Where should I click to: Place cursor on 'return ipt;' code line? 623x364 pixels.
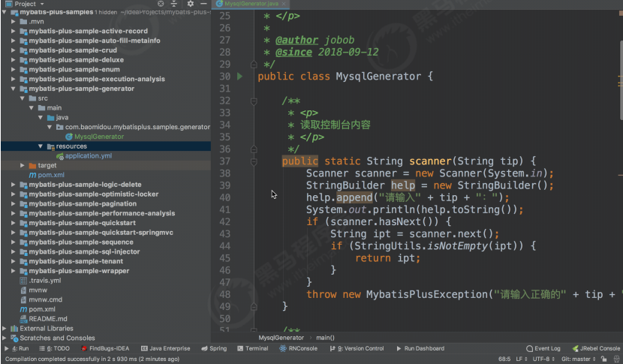[x=387, y=258]
